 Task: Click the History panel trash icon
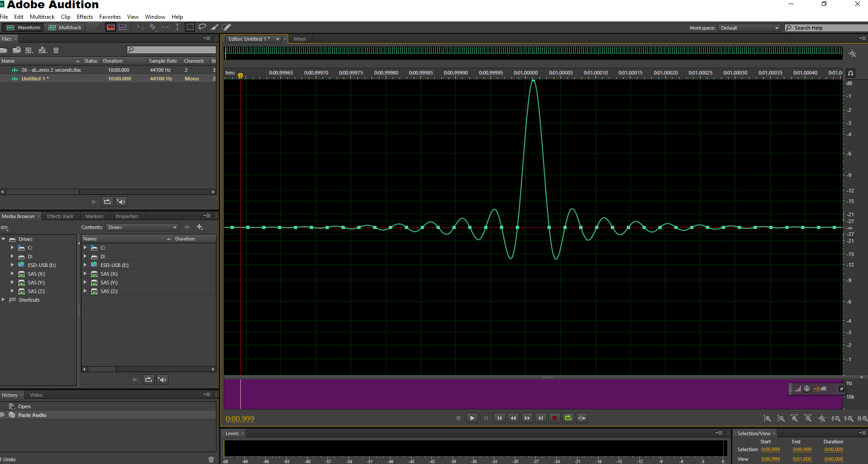[211, 459]
